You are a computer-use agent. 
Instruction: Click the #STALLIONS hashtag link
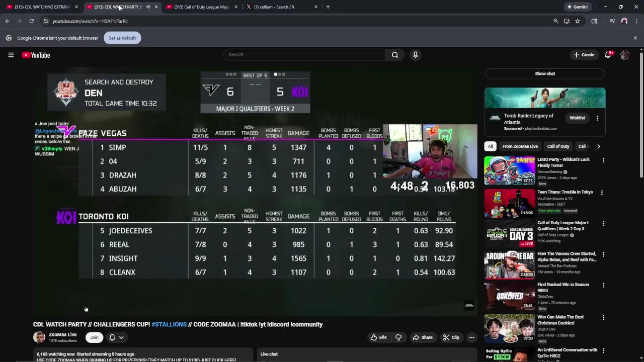(x=169, y=324)
